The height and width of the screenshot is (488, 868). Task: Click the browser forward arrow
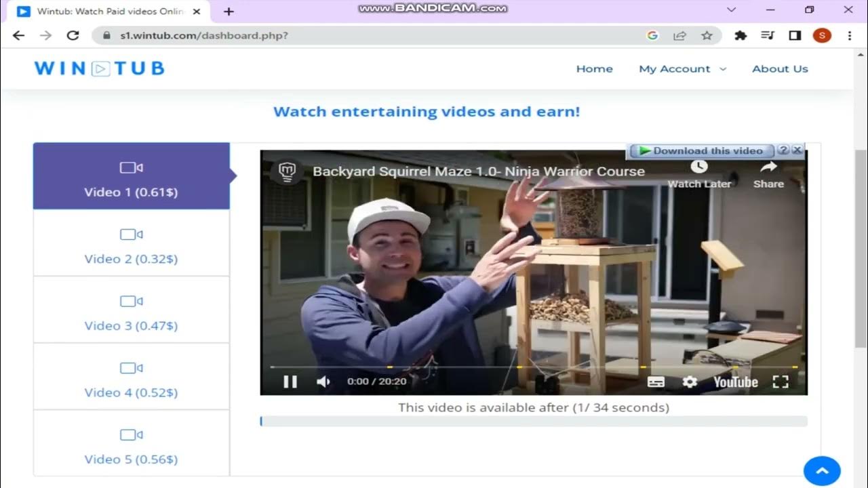[x=45, y=35]
